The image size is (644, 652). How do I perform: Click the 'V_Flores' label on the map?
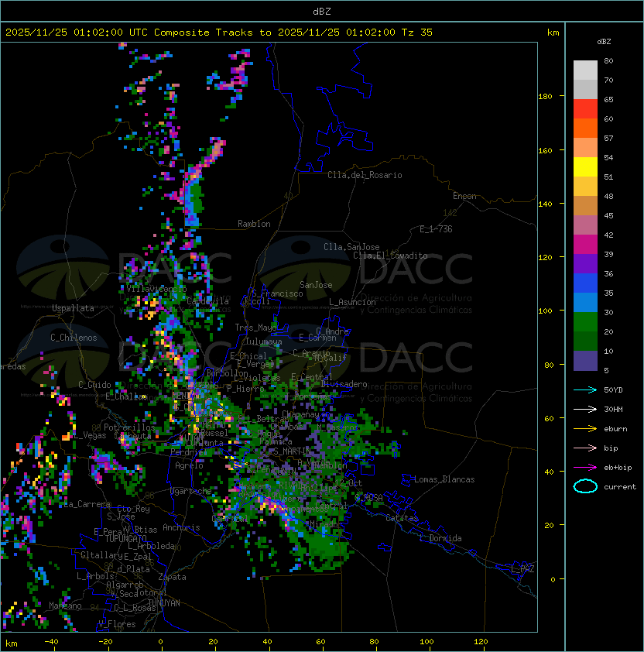click(117, 624)
